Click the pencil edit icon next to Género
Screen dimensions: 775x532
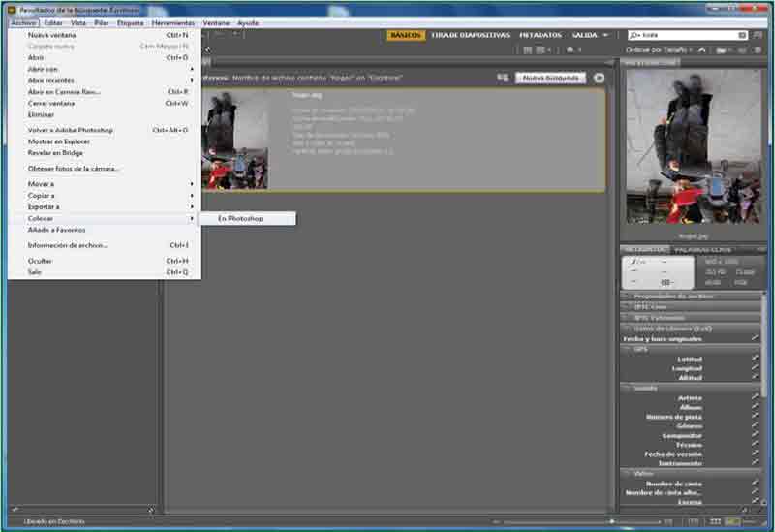[755, 426]
